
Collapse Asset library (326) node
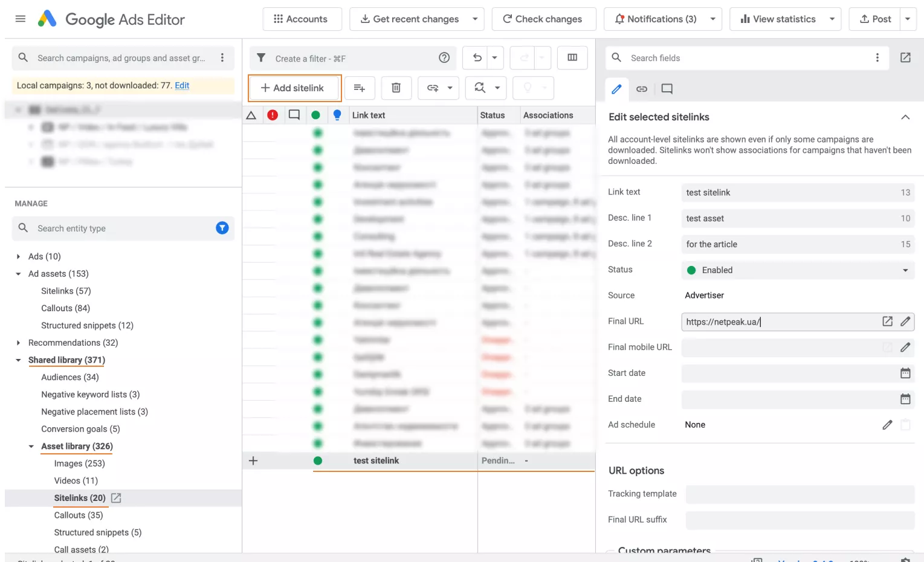tap(31, 447)
